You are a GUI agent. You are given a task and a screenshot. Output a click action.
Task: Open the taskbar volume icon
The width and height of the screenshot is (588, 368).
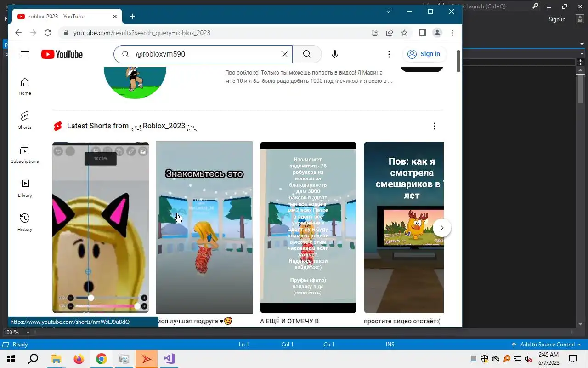(x=528, y=359)
